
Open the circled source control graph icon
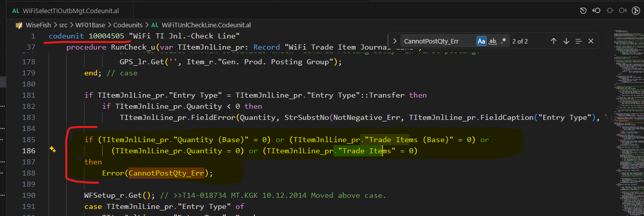tap(635, 10)
